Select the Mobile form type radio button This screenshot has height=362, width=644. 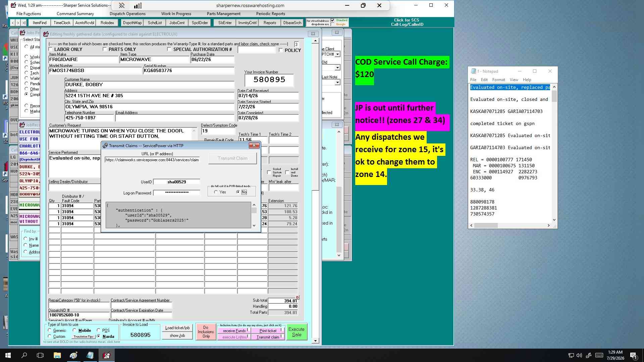point(74,330)
